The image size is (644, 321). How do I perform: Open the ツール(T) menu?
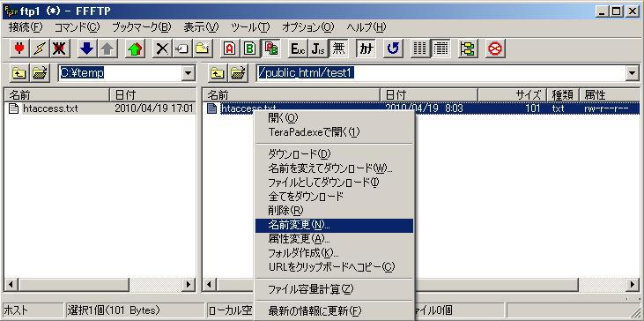pos(250,27)
